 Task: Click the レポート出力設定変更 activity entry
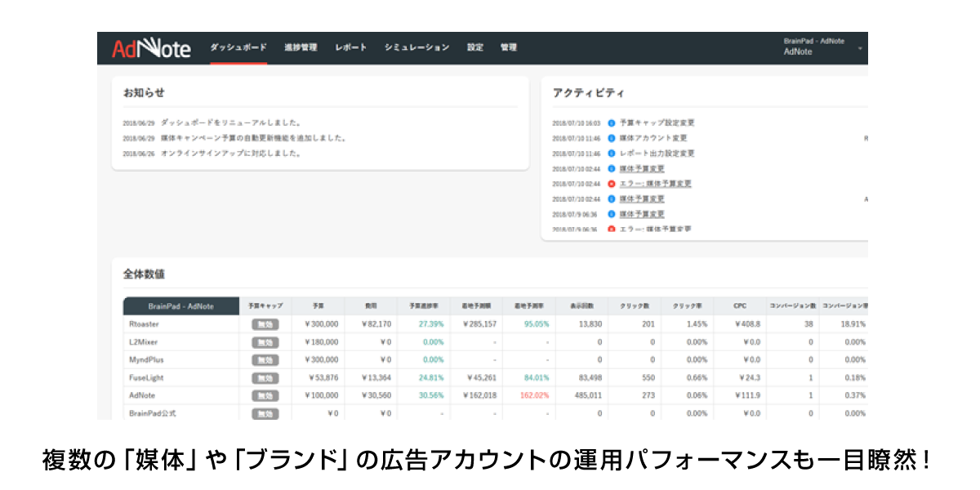click(x=657, y=153)
